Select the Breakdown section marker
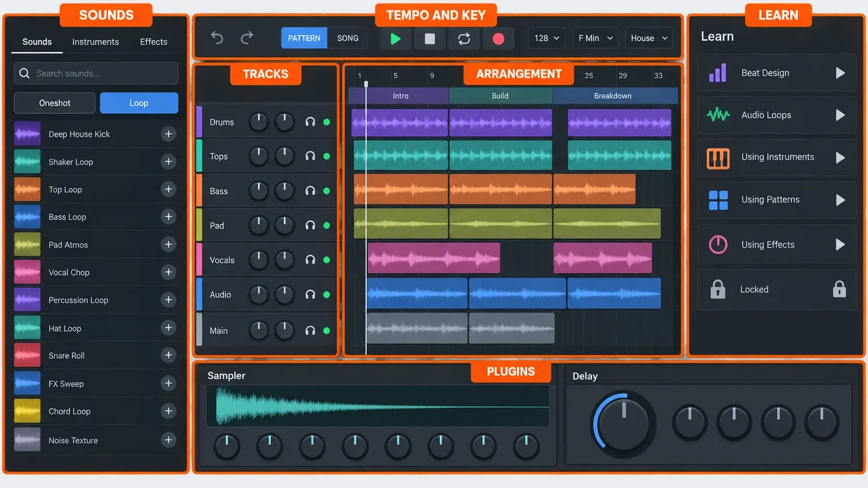The image size is (868, 488). tap(615, 95)
